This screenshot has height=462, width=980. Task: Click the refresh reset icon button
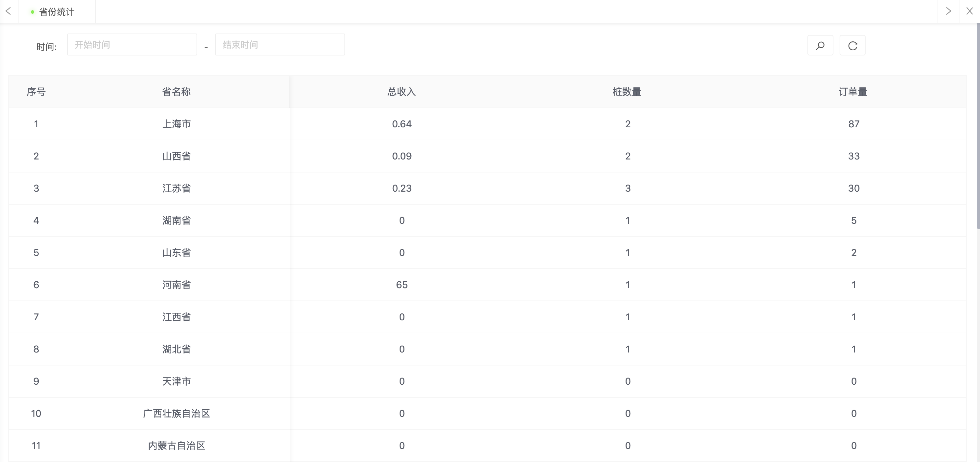(853, 46)
